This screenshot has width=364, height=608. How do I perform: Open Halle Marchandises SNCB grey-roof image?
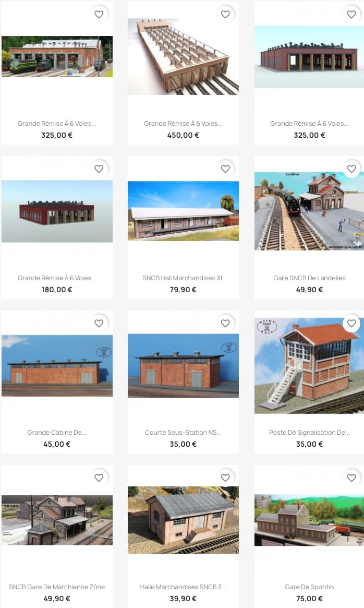183,520
